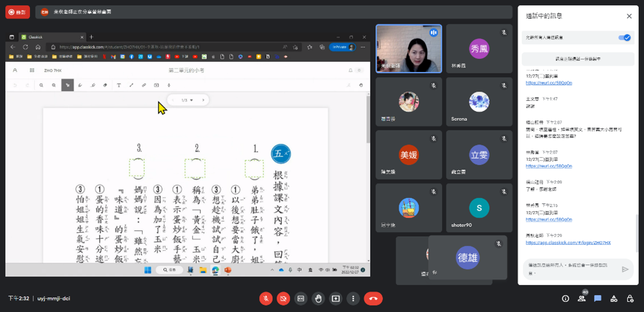Go to next slide with right chevron
This screenshot has height=312, width=644.
click(x=203, y=100)
